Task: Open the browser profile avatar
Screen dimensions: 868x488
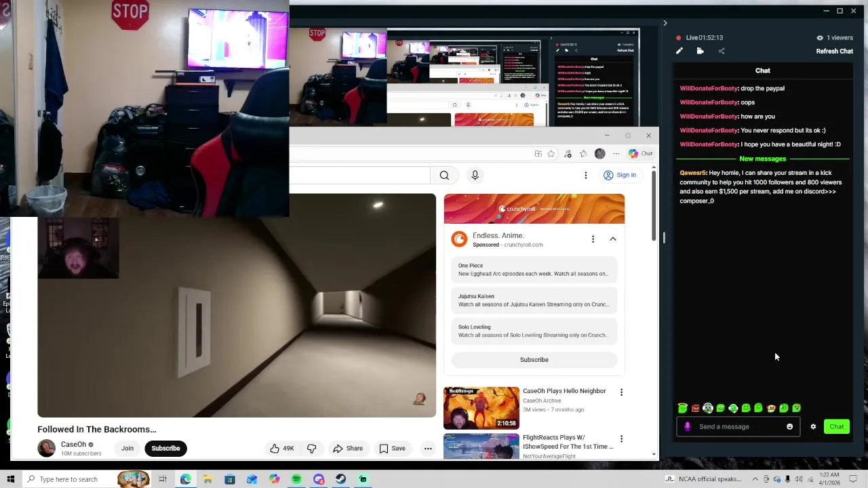Action: 599,154
